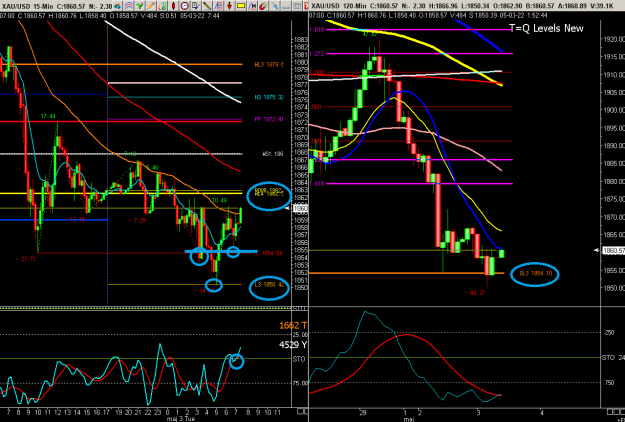Click the 1854.54 red level label
This screenshot has width=625, height=422.
point(268,253)
